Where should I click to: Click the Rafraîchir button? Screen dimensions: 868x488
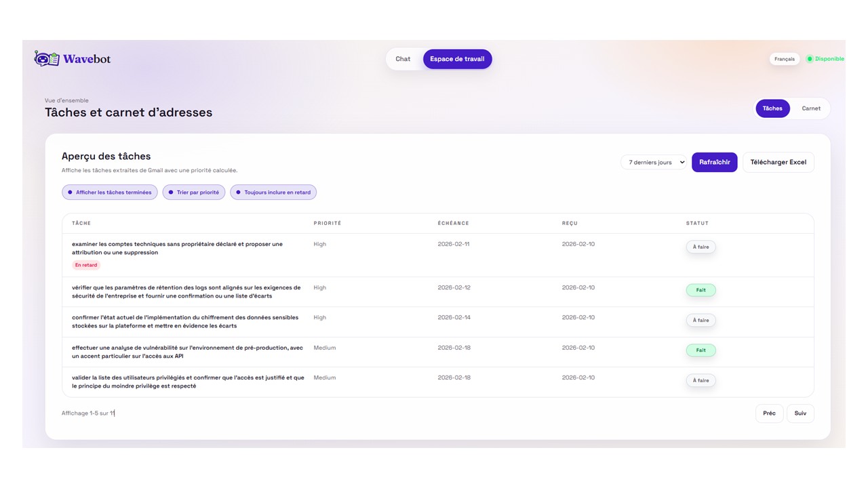click(x=714, y=163)
